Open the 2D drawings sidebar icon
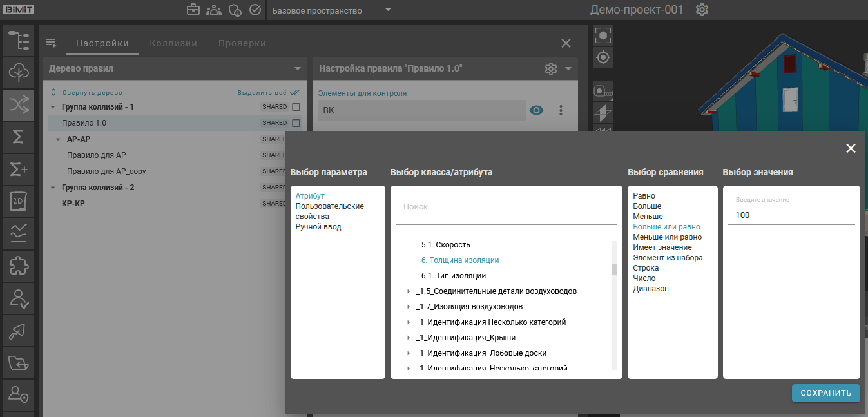868x417 pixels. pyautogui.click(x=19, y=202)
